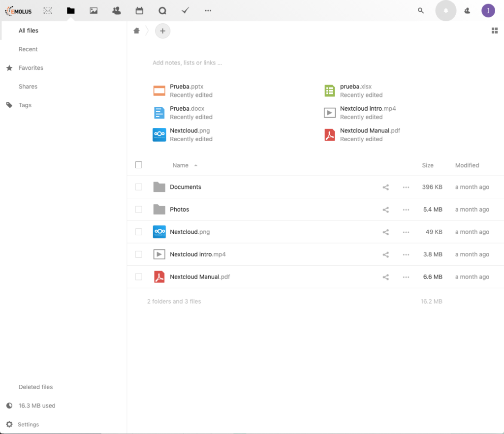Expand more apps in the top bar
Image resolution: width=504 pixels, height=434 pixels.
point(208,11)
